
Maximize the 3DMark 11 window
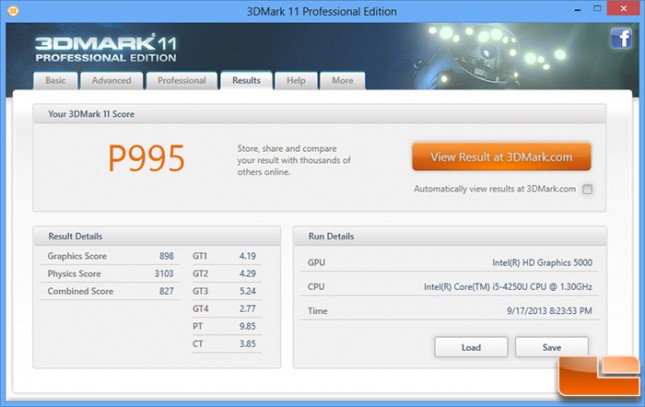pos(597,9)
